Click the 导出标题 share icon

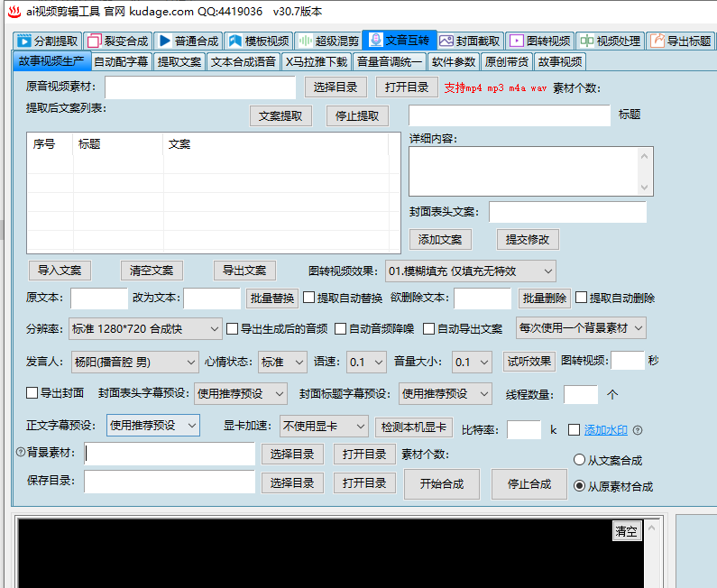click(657, 41)
